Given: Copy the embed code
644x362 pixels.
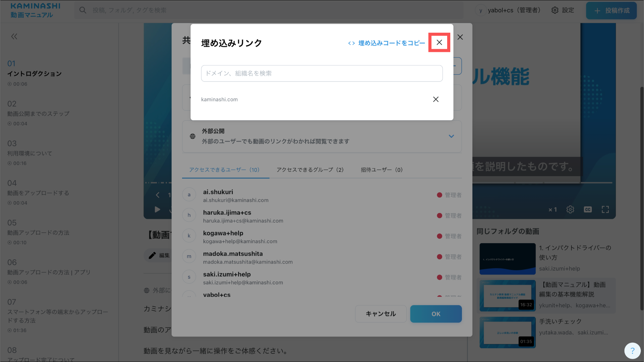Looking at the screenshot, I should tap(387, 43).
